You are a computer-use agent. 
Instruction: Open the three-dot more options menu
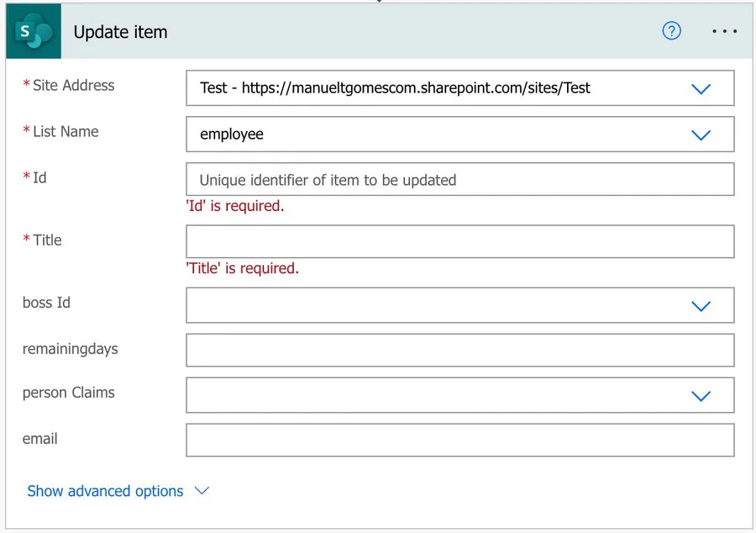pyautogui.click(x=723, y=31)
